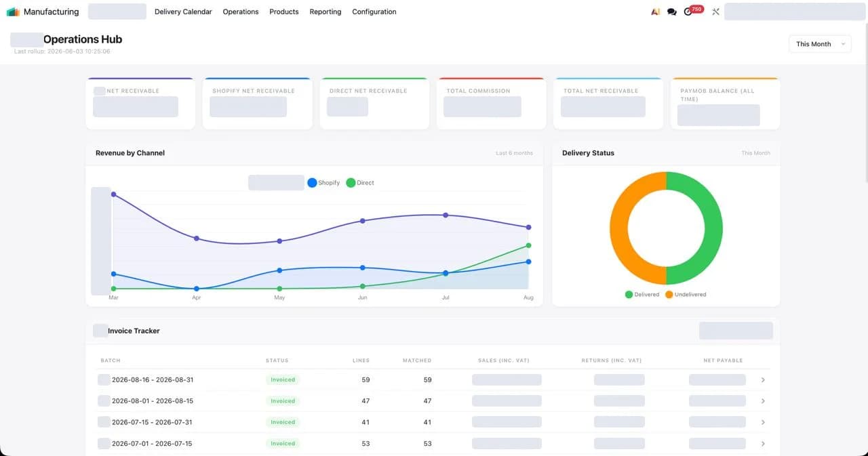The image size is (868, 456).
Task: Click the Total Net Receivable card
Action: tap(608, 104)
